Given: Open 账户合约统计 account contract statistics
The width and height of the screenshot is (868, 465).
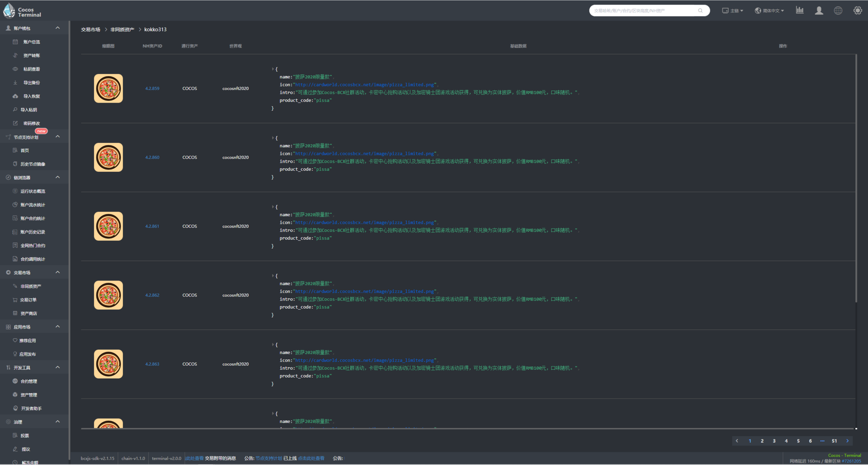Looking at the screenshot, I should point(33,218).
